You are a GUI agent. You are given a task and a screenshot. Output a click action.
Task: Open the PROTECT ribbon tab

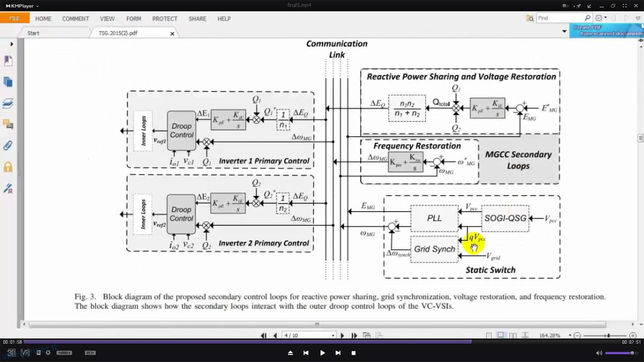coord(165,19)
